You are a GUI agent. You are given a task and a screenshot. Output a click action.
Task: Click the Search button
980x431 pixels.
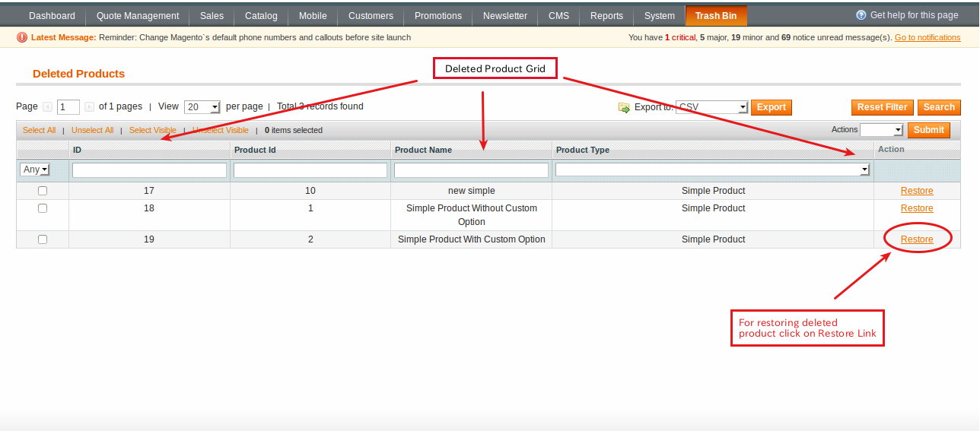(x=939, y=107)
